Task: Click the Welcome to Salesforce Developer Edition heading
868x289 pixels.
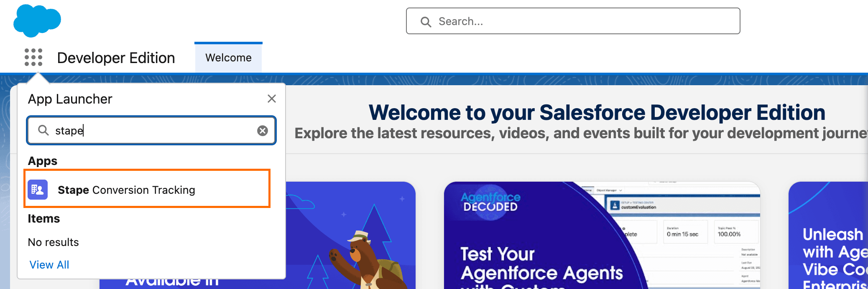Action: click(597, 113)
